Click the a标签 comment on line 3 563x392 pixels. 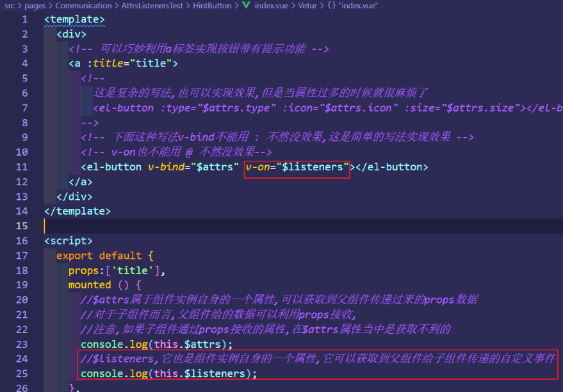click(199, 49)
